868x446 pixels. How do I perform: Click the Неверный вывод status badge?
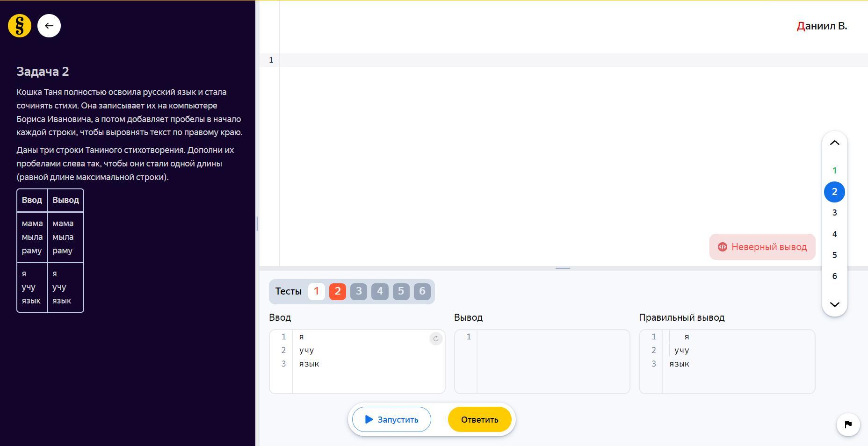762,247
